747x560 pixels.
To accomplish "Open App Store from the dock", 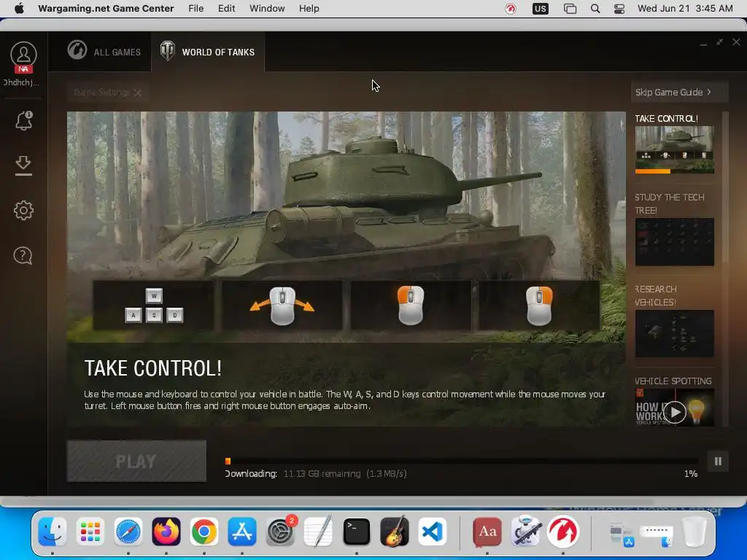I will coord(242,532).
